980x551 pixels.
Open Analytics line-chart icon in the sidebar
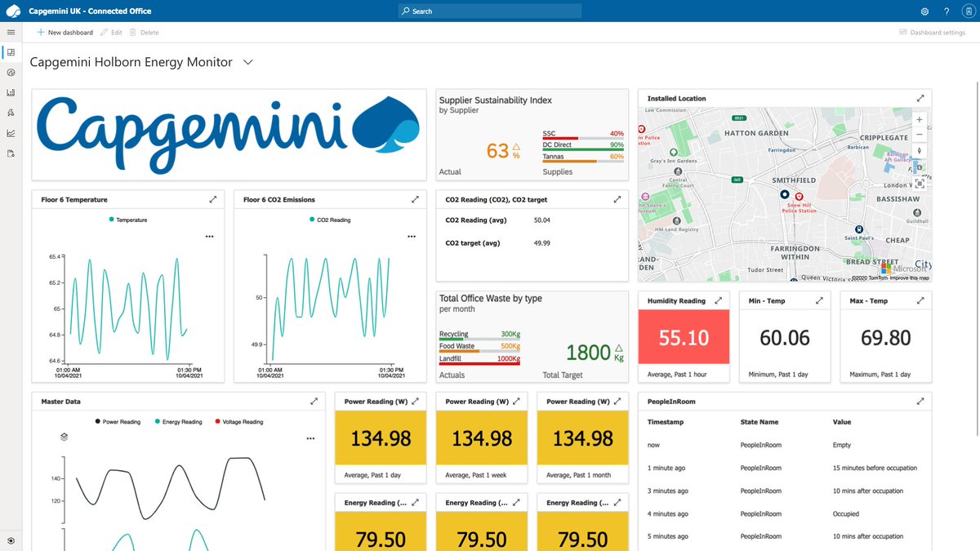11,133
